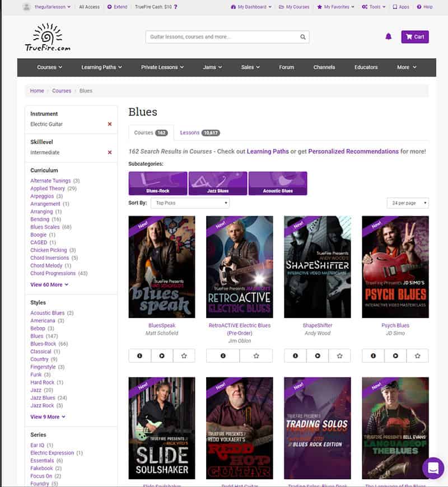This screenshot has width=448, height=487.
Task: Filter curriculum by Applied Theory
Action: coord(48,189)
